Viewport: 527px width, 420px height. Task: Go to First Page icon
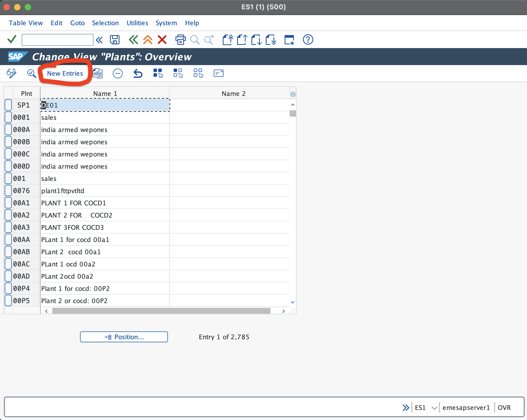228,40
